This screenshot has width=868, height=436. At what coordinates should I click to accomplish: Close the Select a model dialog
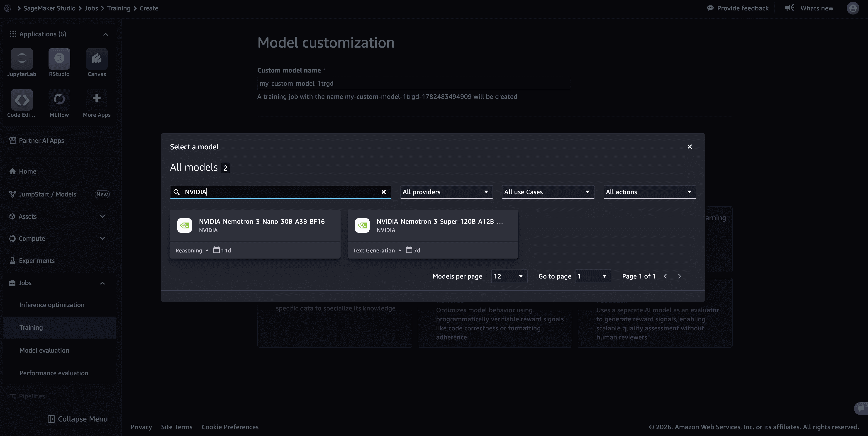(x=690, y=147)
